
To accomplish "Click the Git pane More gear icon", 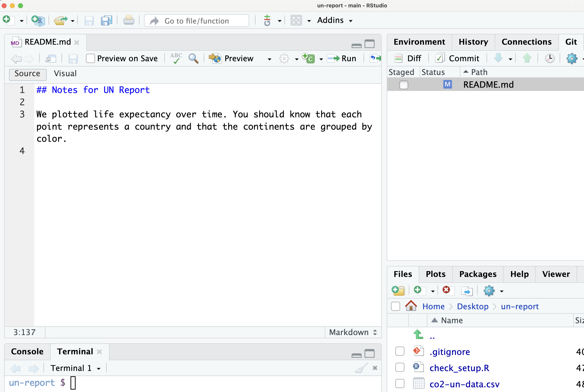I will point(572,59).
